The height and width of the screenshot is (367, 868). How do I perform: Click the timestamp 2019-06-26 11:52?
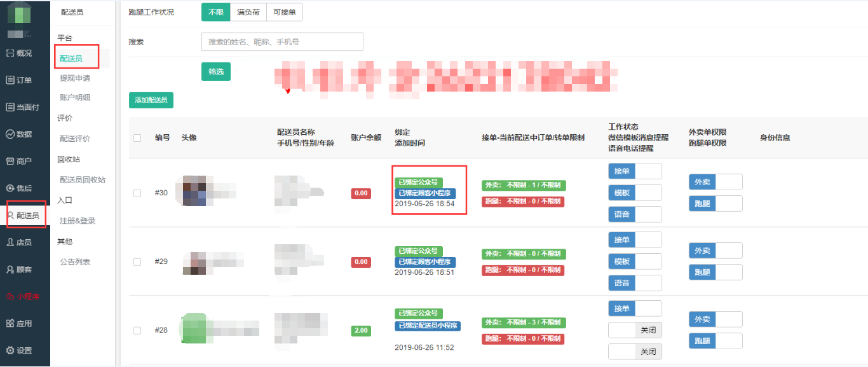424,347
